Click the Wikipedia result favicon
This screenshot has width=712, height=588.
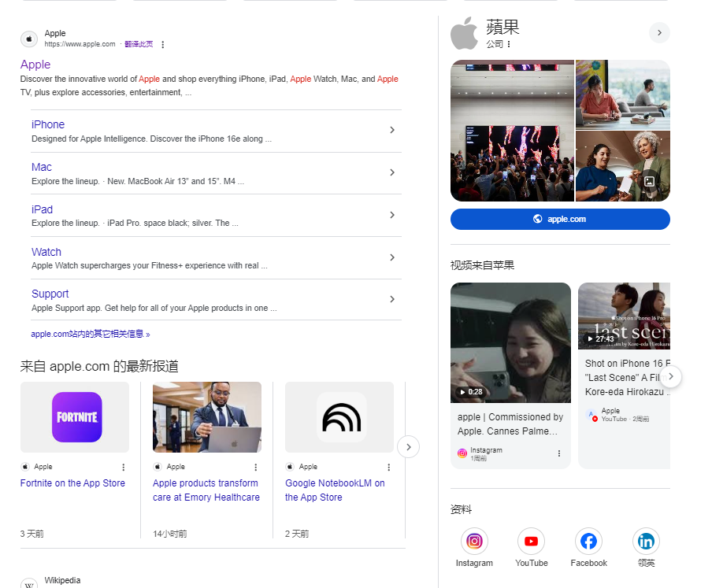pyautogui.click(x=29, y=583)
